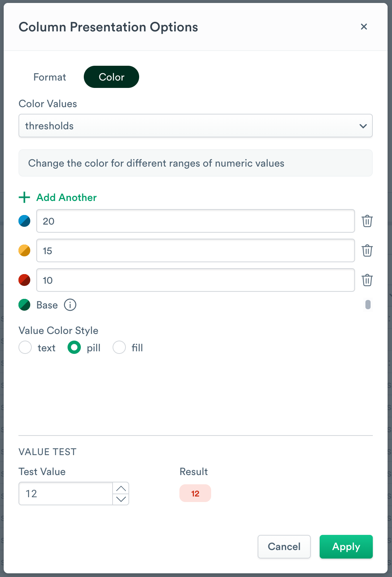
Task: Switch to the Format tab
Action: point(50,77)
